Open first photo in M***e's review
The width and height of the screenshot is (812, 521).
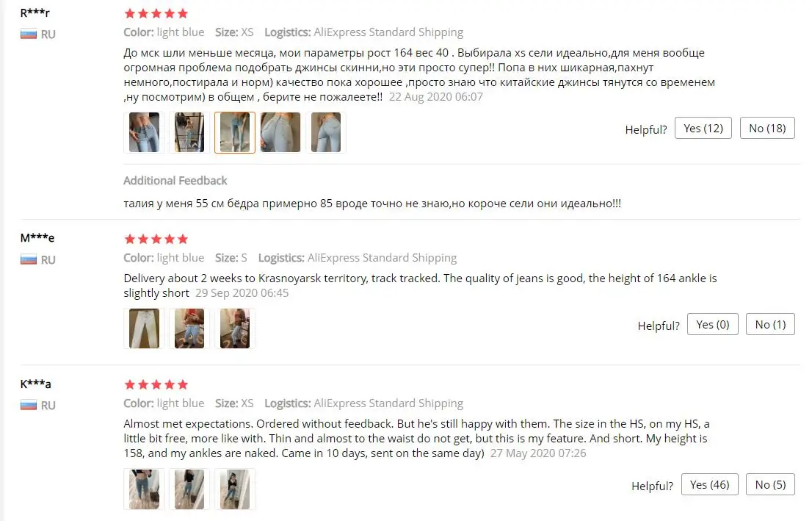144,328
